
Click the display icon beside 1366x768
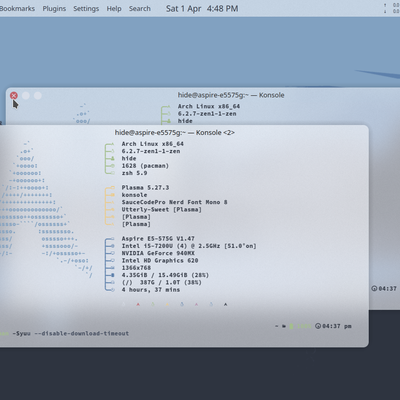coord(113,268)
